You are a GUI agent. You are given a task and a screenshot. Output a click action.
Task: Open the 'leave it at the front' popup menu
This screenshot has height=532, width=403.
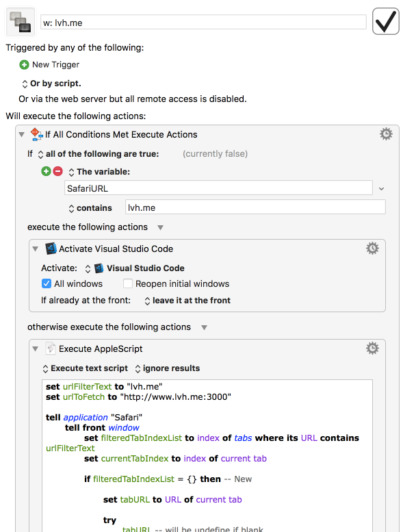tap(187, 301)
